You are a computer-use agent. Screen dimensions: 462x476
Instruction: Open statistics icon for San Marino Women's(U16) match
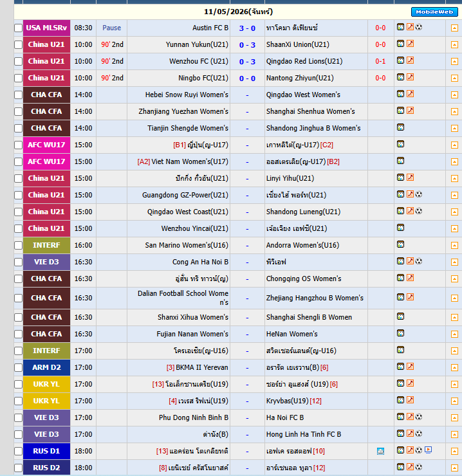pos(400,244)
